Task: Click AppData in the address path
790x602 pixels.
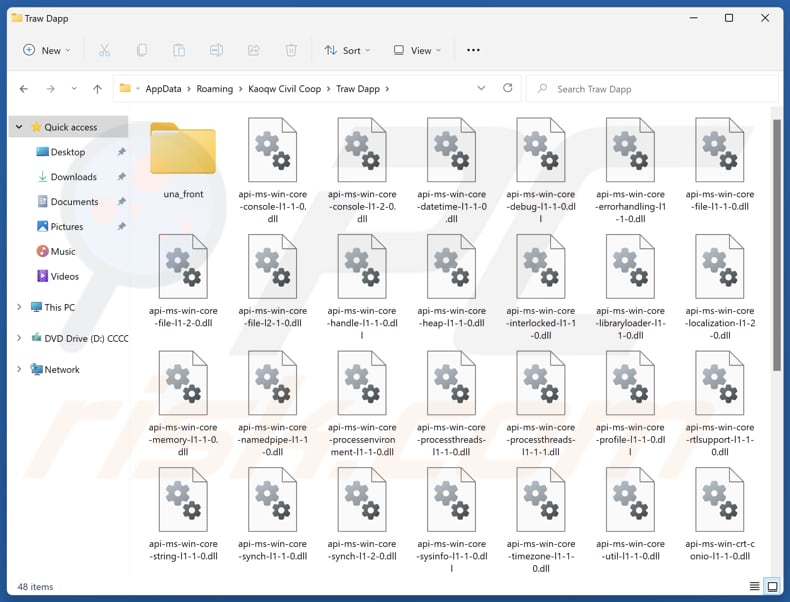Action: [163, 89]
